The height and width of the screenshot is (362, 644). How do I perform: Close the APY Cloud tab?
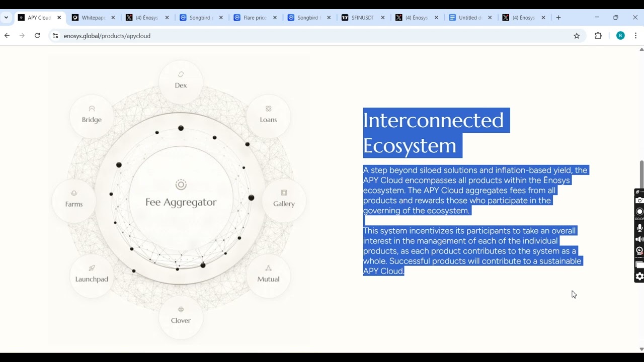(x=59, y=18)
